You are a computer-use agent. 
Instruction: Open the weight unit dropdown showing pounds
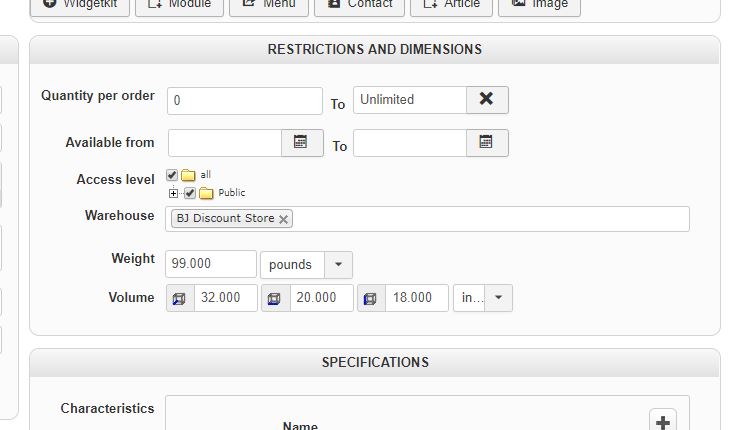338,264
